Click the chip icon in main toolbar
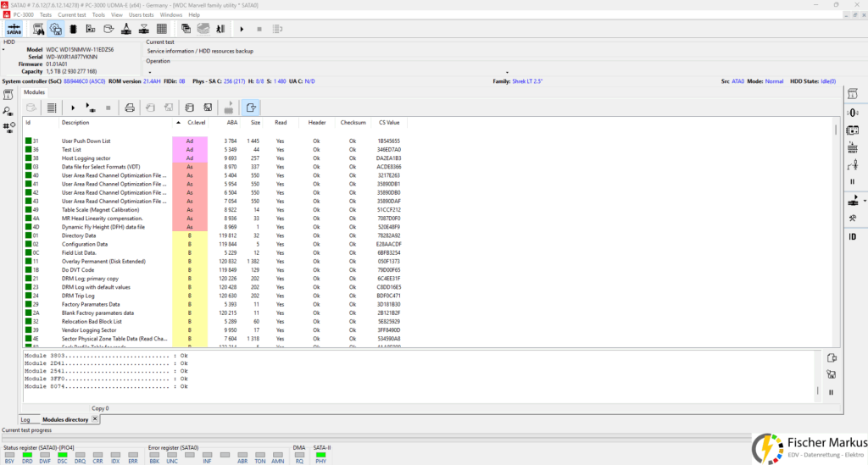868x465 pixels. click(74, 29)
